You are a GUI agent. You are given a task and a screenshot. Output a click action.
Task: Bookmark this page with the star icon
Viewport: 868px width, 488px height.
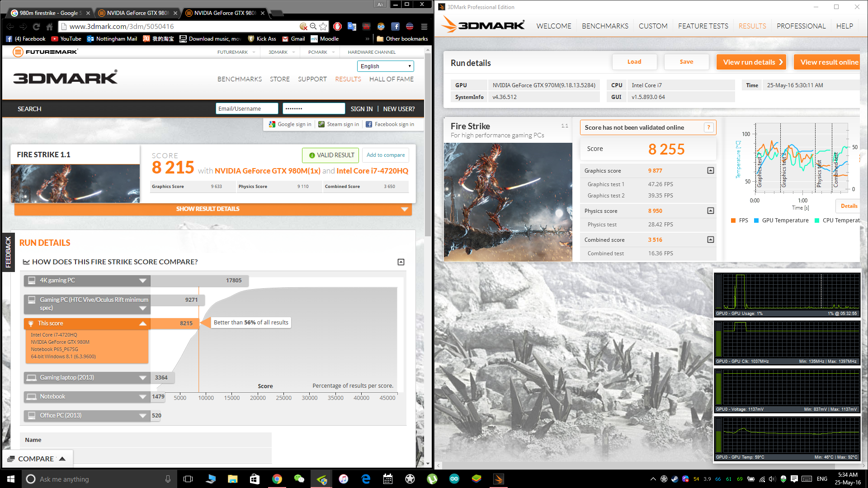[x=323, y=26]
